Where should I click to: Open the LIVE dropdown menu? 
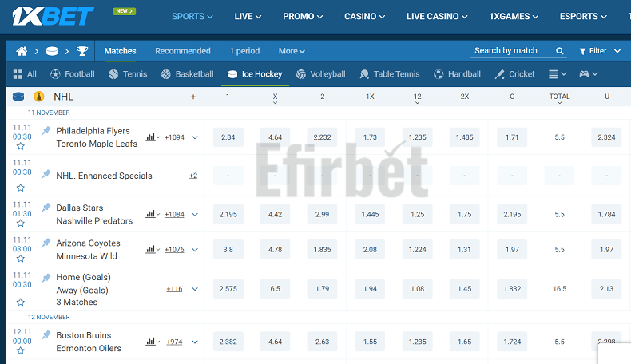click(x=248, y=17)
